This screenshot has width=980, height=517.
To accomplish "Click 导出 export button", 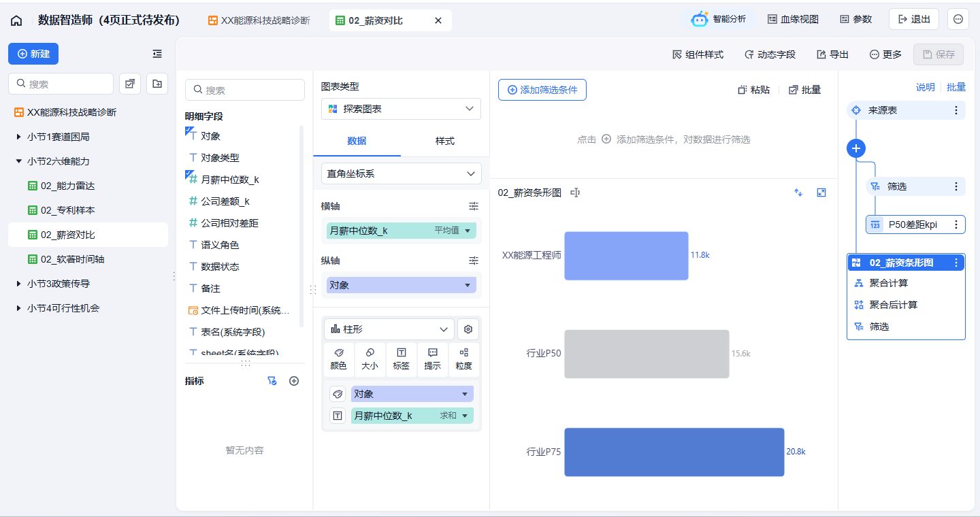I will click(832, 54).
